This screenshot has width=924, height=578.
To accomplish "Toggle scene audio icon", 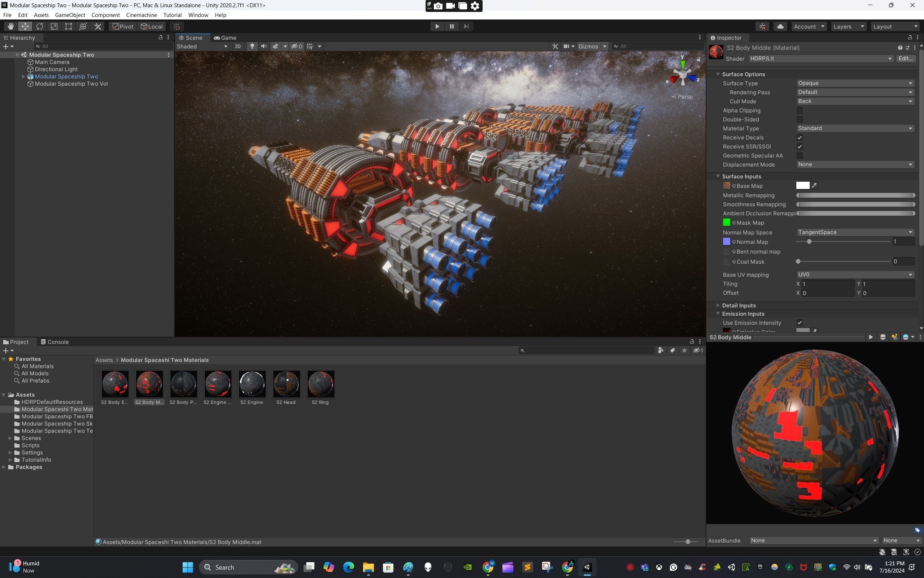I will [264, 46].
